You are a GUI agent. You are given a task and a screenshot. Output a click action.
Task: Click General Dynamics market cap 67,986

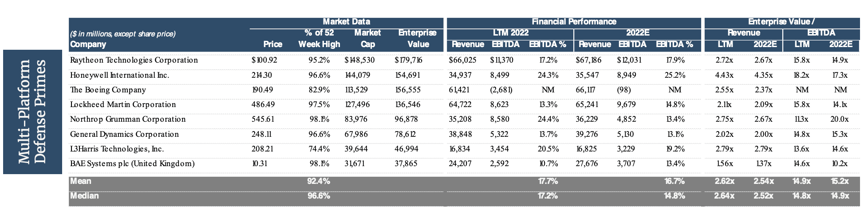(356, 134)
